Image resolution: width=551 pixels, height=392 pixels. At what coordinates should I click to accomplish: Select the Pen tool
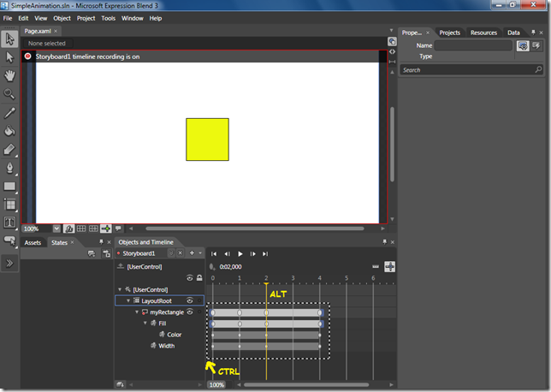pyautogui.click(x=9, y=167)
